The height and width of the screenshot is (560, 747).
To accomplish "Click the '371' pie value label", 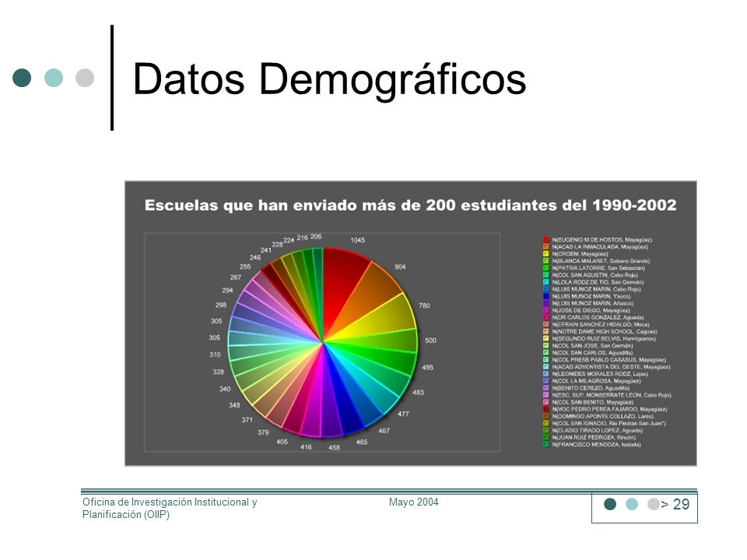I will 247,420.
